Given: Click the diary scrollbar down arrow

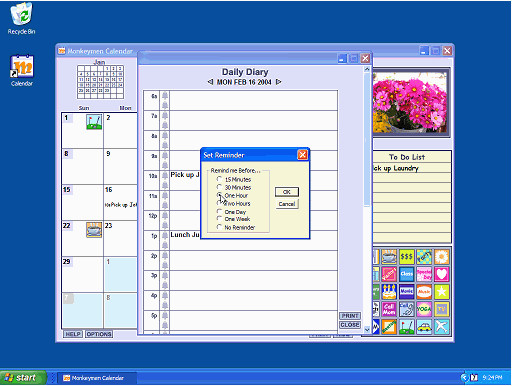Looking at the screenshot, I should point(367,330).
